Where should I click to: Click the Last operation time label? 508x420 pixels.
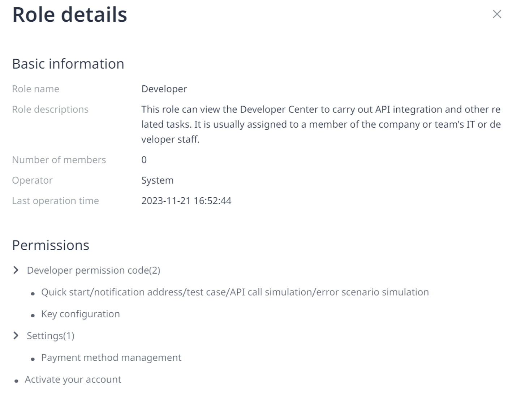pyautogui.click(x=55, y=201)
